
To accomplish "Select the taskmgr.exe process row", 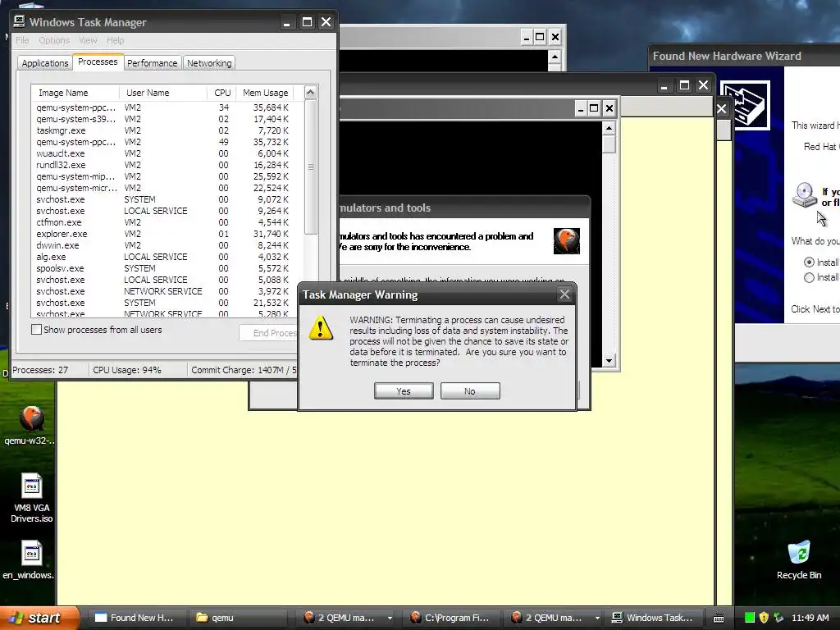I will (163, 130).
